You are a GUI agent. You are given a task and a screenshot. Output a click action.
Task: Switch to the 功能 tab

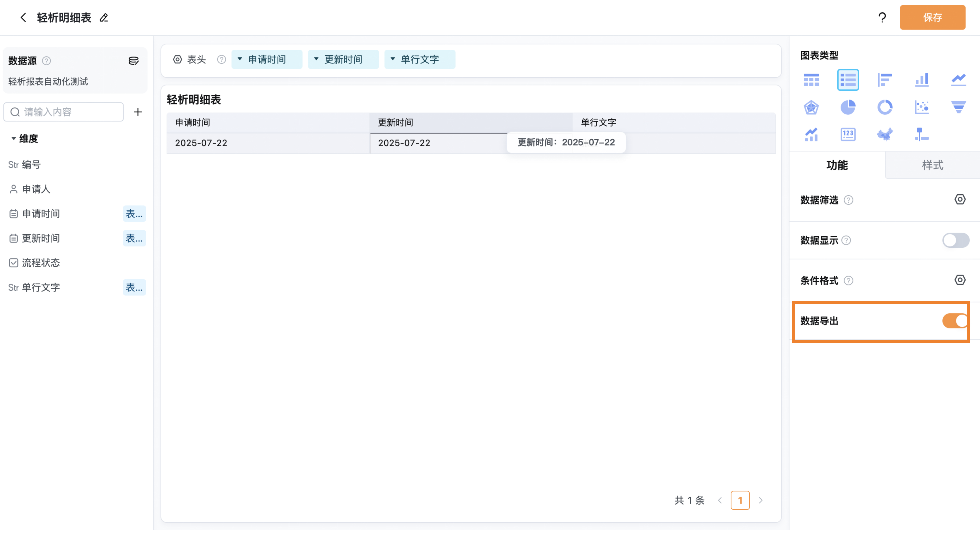pyautogui.click(x=837, y=165)
